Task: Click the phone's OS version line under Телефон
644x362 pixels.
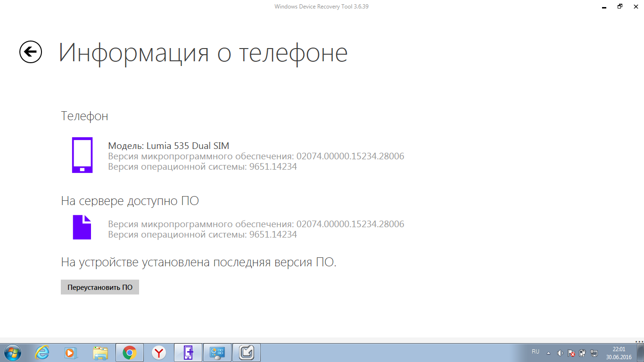Action: [203, 166]
